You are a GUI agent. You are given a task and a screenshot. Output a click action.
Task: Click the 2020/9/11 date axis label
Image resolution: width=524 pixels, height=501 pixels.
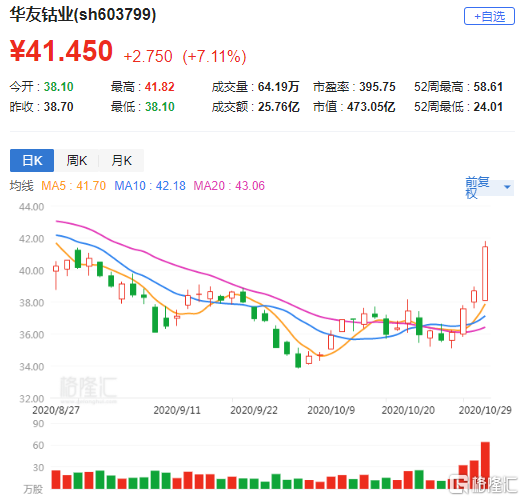click(177, 410)
